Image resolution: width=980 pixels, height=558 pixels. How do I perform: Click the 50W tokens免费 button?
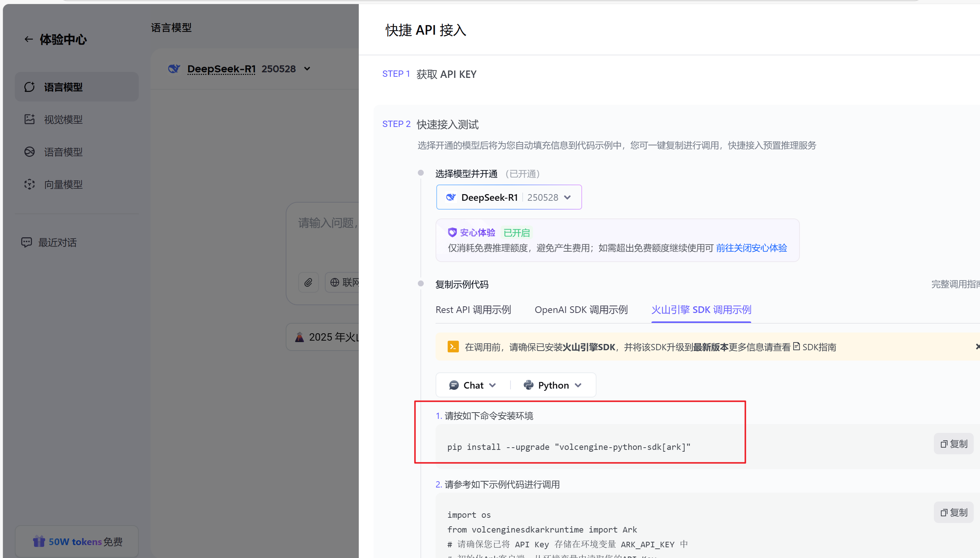pyautogui.click(x=77, y=541)
